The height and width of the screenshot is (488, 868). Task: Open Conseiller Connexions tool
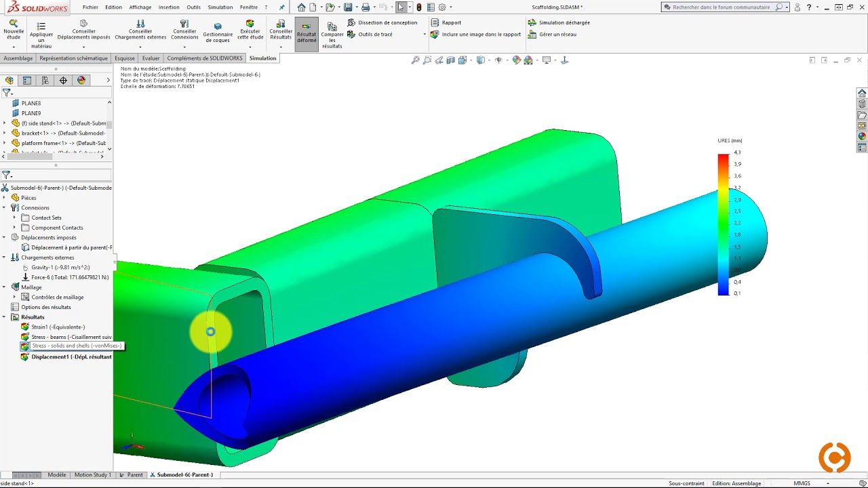tap(184, 30)
